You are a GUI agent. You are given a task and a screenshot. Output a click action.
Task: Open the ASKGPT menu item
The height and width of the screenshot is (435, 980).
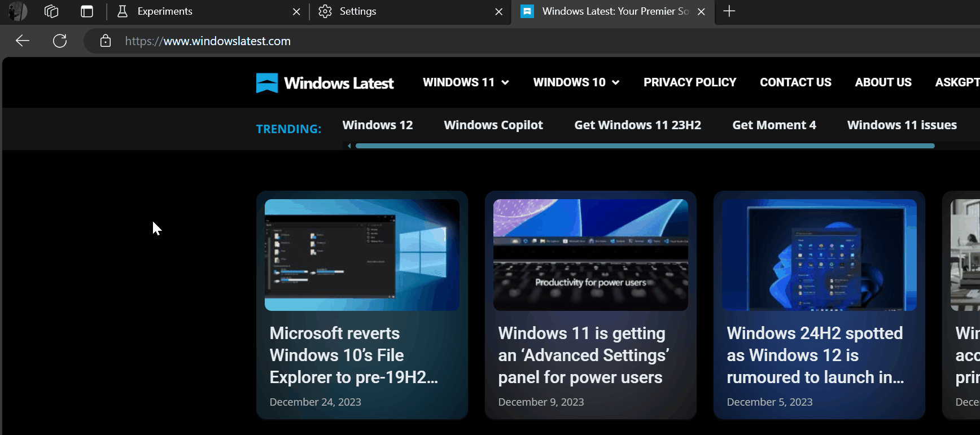tap(957, 82)
